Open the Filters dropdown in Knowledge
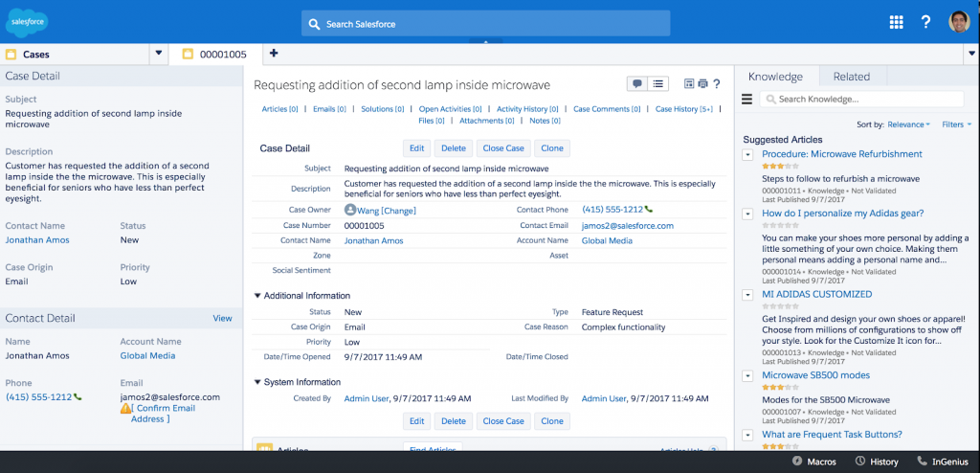980x473 pixels. (x=957, y=124)
